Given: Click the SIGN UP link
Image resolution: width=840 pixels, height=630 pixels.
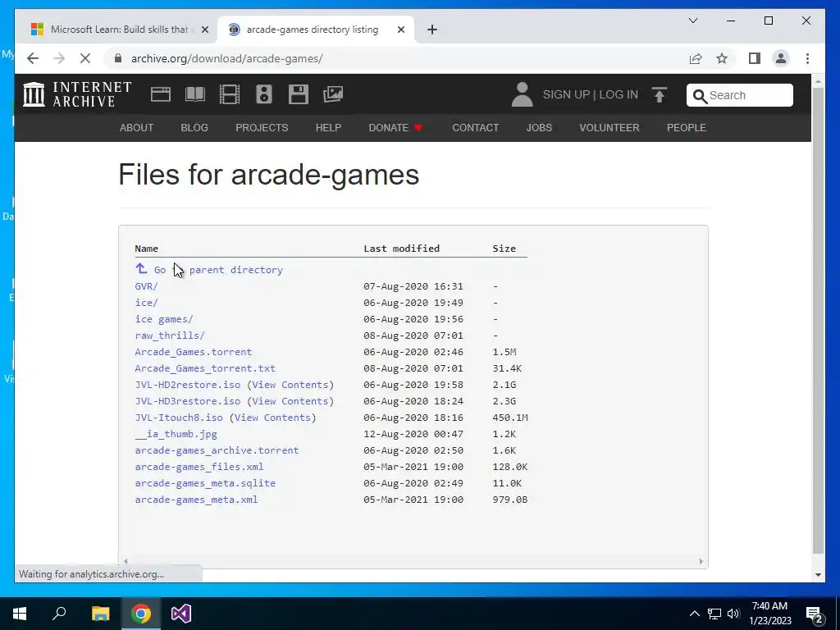Looking at the screenshot, I should pyautogui.click(x=566, y=94).
